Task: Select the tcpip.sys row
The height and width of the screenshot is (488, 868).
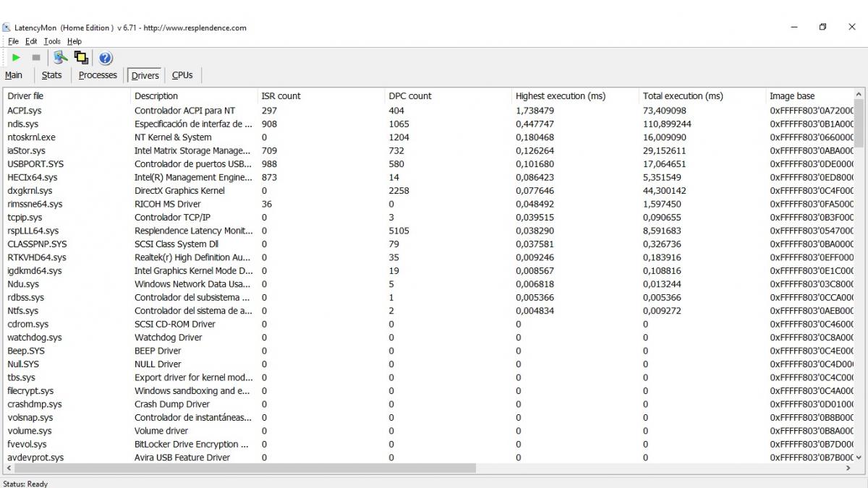Action: pyautogui.click(x=429, y=217)
